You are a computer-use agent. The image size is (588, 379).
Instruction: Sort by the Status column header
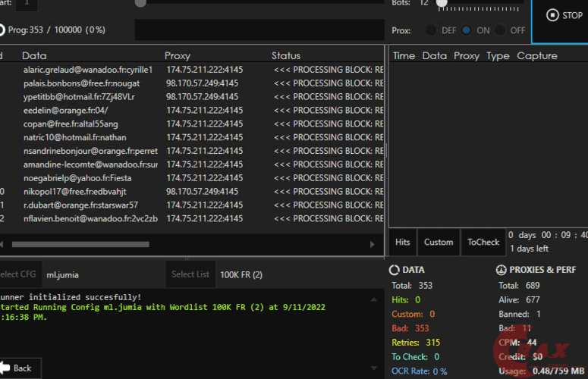click(x=286, y=55)
